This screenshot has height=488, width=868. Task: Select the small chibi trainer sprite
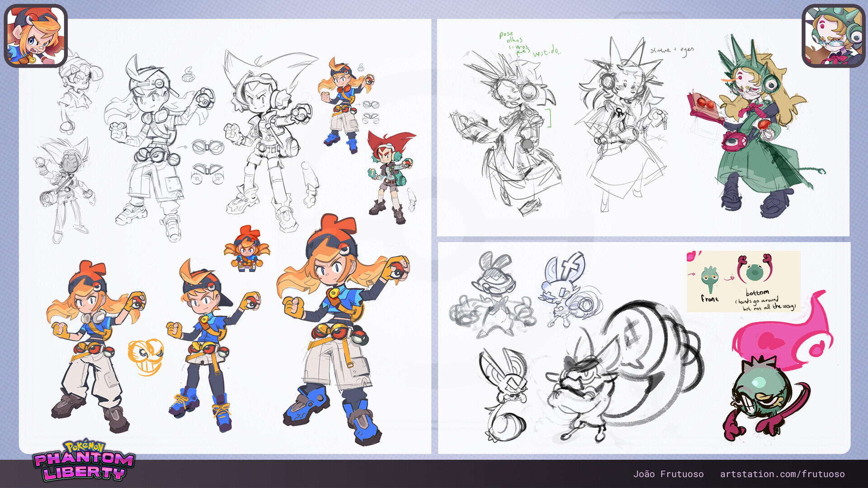click(x=247, y=249)
